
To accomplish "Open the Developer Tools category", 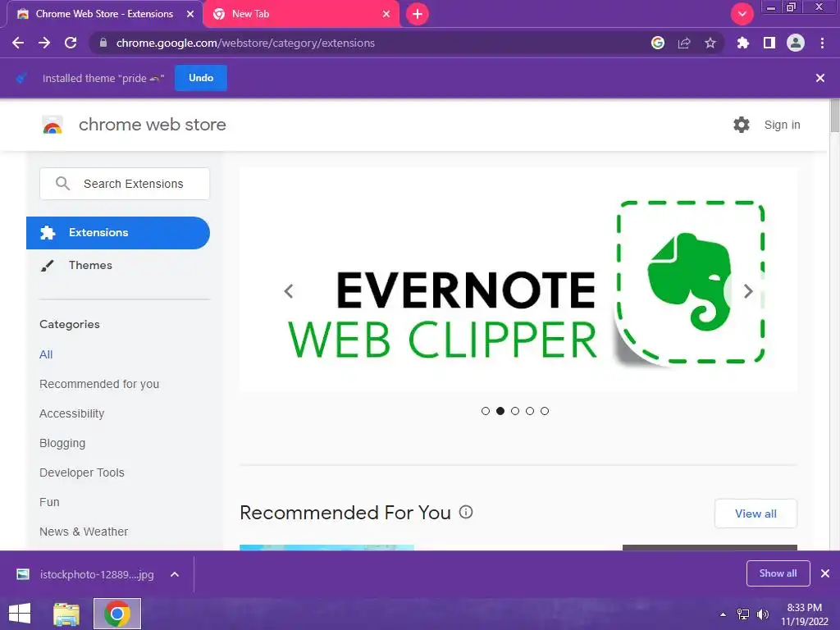I will pos(82,472).
